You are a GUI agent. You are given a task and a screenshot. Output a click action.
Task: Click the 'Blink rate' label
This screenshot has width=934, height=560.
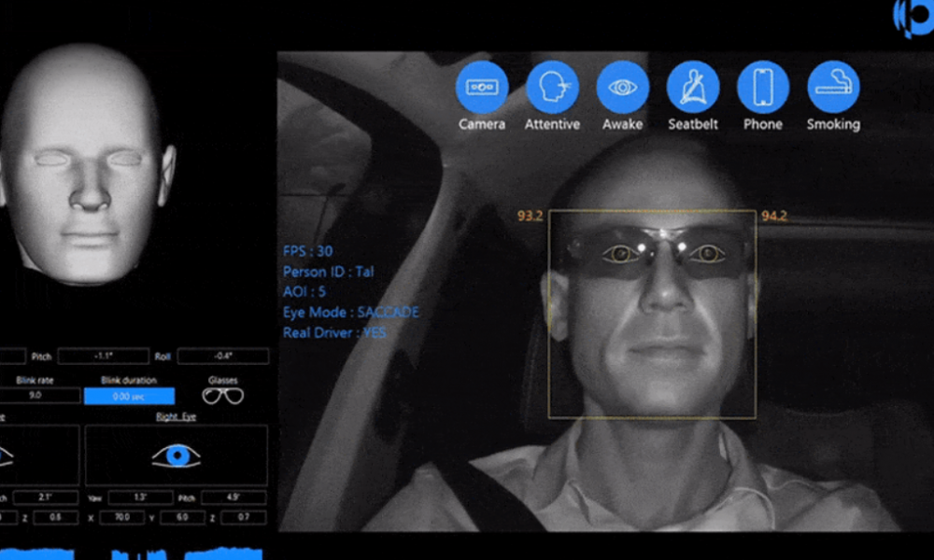pos(35,380)
